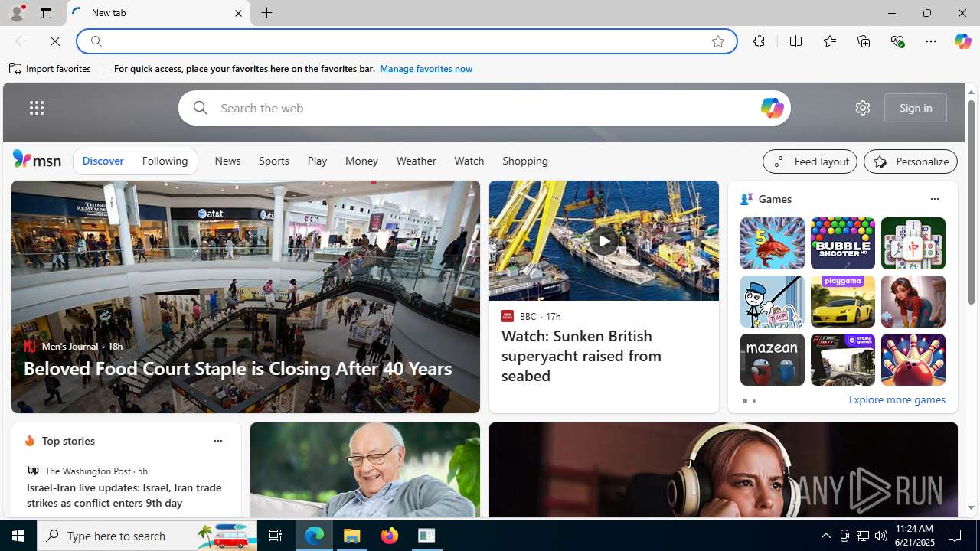Open Task View on taskbar

coord(276,536)
